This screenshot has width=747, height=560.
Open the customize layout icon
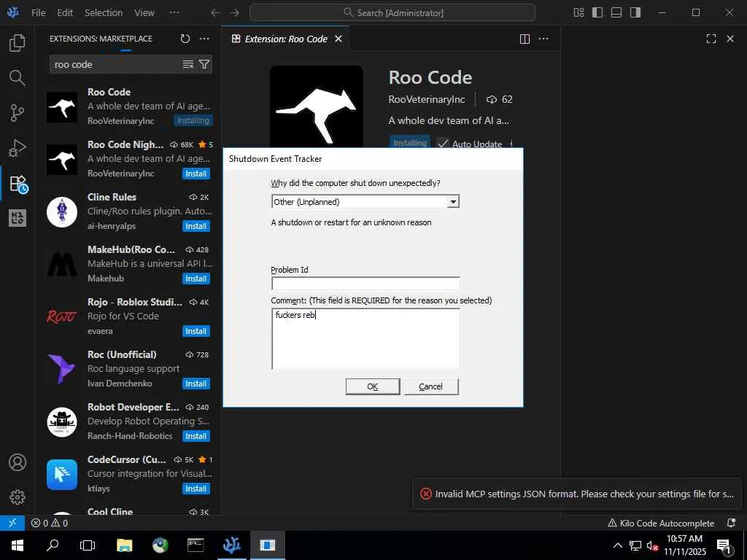click(x=578, y=13)
